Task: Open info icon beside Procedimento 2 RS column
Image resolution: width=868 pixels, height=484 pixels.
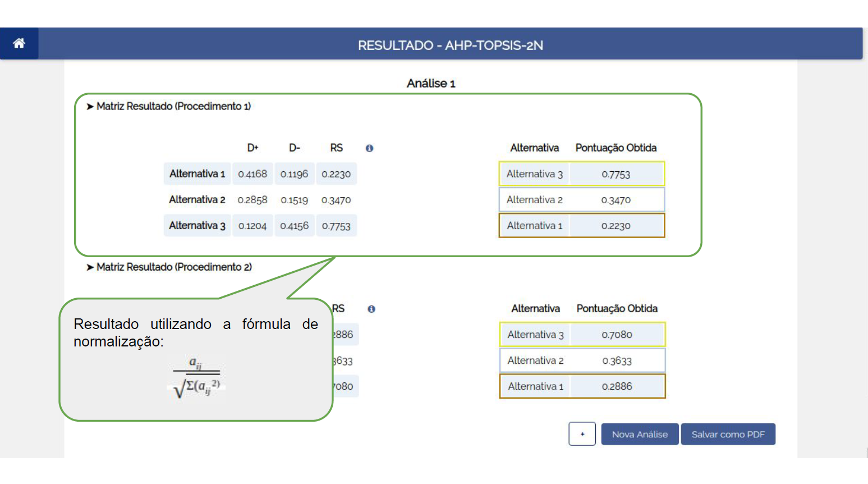Action: [x=371, y=309]
